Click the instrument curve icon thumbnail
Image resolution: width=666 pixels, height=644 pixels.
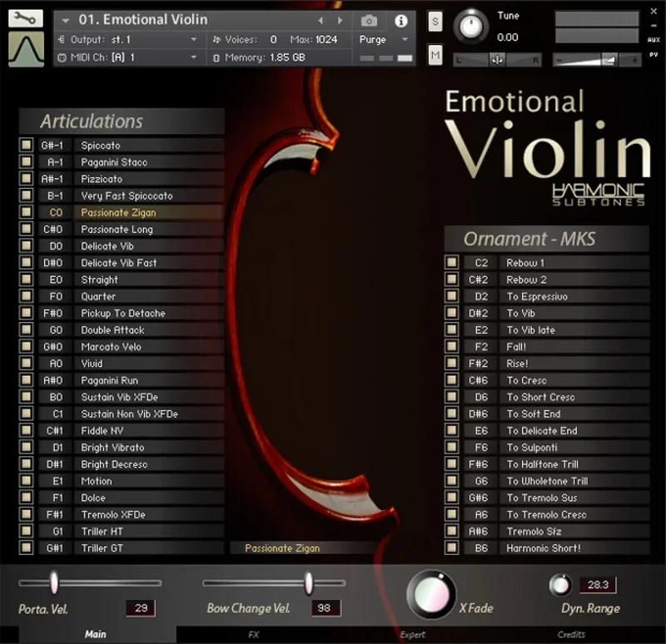[x=26, y=49]
